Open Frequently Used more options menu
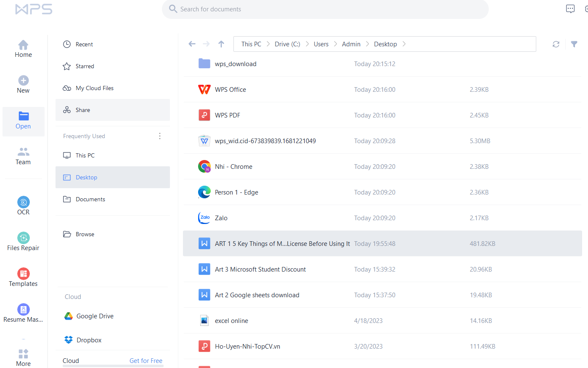The image size is (588, 368). tap(160, 136)
